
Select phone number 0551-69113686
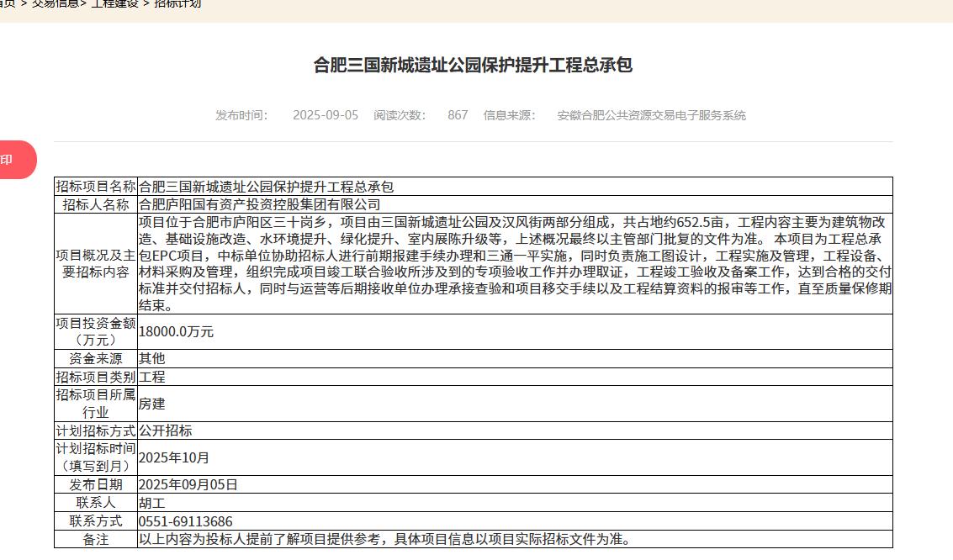[185, 521]
